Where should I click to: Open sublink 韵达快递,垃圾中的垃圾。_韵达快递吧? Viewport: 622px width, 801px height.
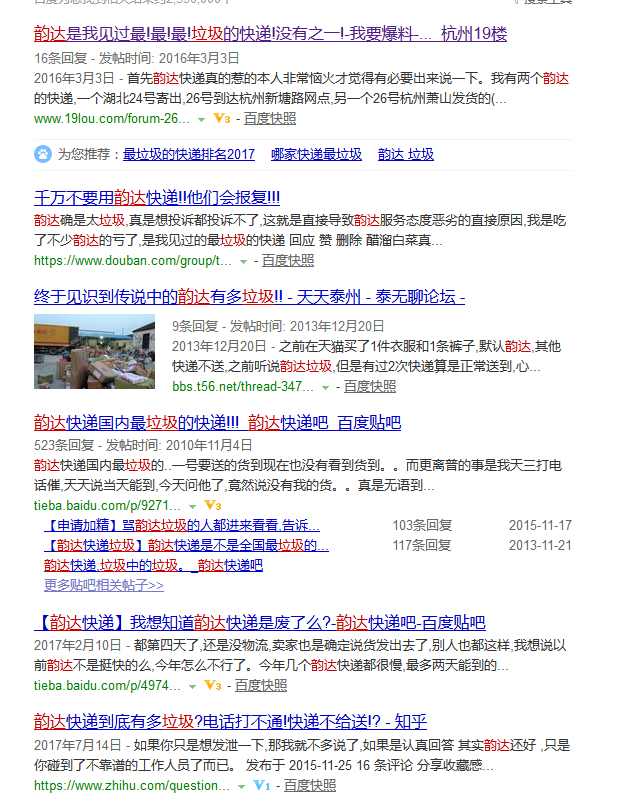point(153,565)
